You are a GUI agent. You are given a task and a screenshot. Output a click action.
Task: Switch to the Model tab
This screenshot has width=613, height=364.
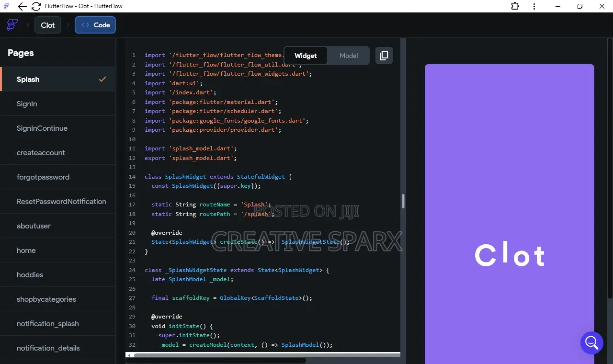(x=349, y=56)
